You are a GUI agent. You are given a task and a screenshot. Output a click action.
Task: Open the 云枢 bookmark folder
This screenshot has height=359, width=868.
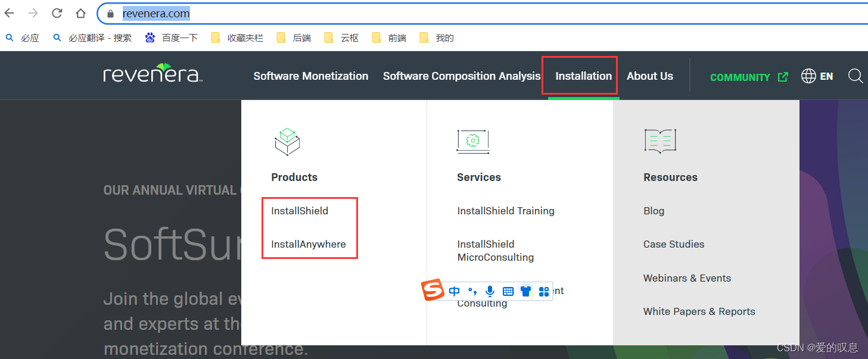coord(341,38)
